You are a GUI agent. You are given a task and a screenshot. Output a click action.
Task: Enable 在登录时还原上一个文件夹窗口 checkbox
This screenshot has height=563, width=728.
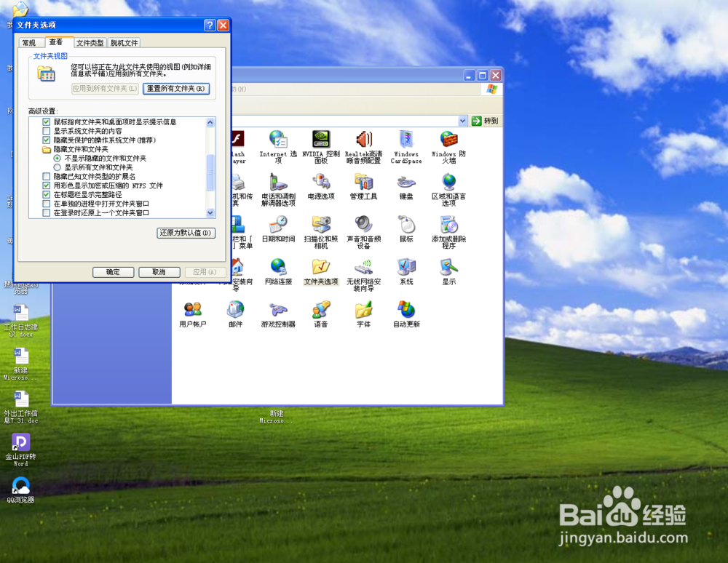(47, 213)
